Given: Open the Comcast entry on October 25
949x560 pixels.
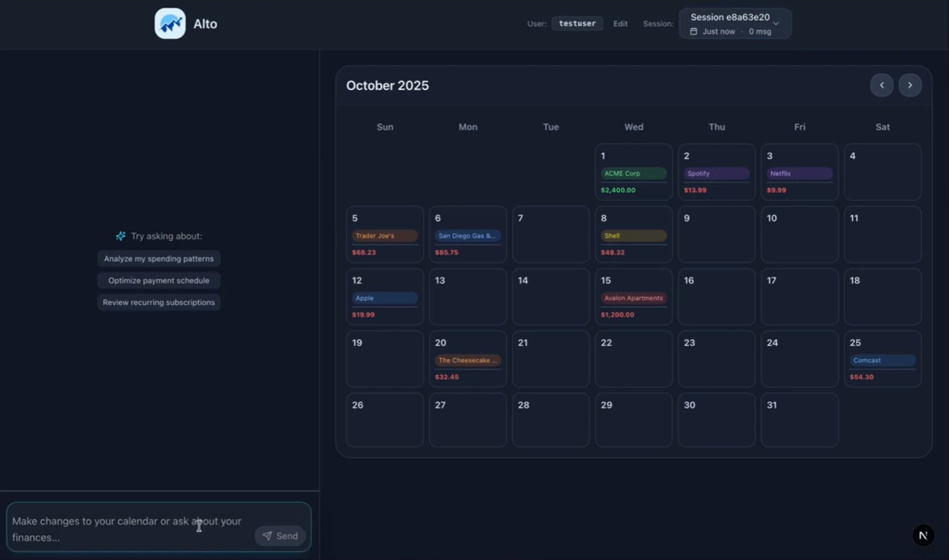Looking at the screenshot, I should tap(882, 361).
